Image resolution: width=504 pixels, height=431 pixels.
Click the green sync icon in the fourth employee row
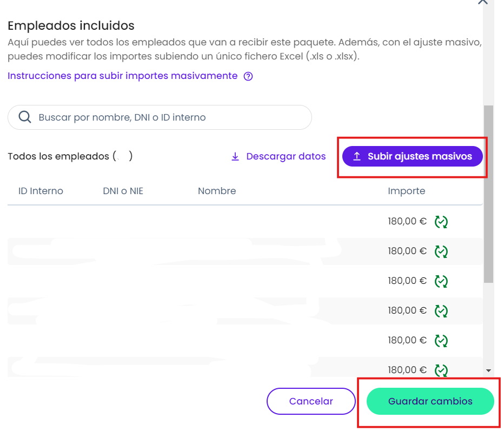pyautogui.click(x=442, y=311)
